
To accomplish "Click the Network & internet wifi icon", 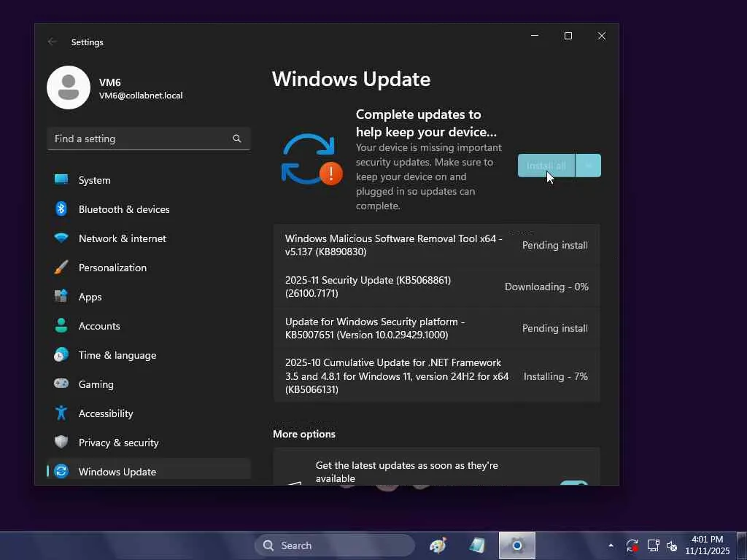I will point(61,238).
